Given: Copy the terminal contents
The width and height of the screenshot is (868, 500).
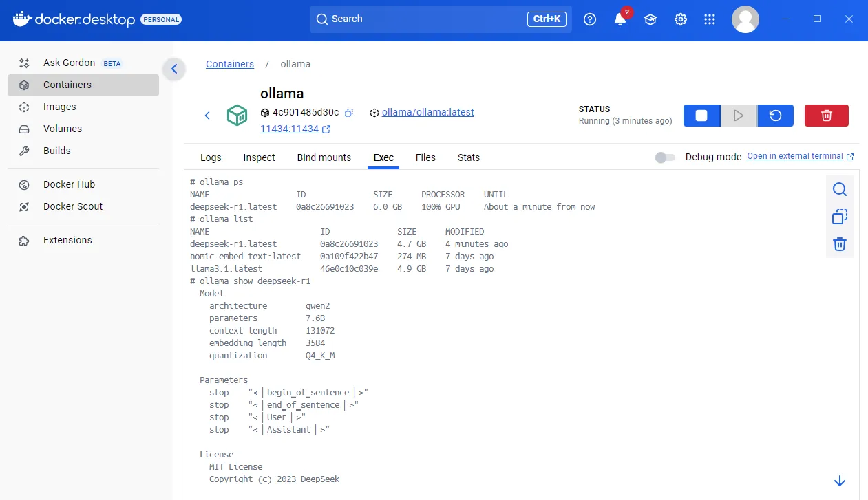Looking at the screenshot, I should [x=839, y=216].
